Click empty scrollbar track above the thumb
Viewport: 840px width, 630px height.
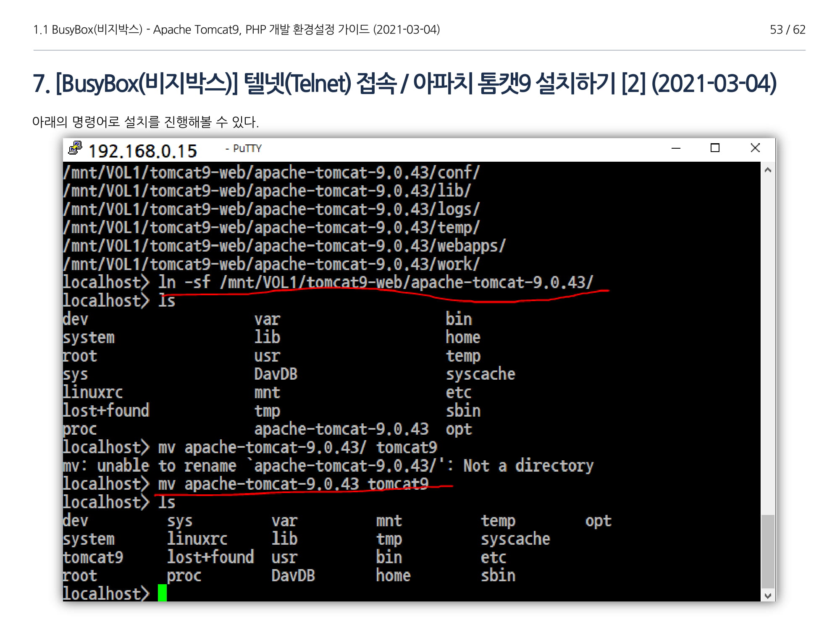pyautogui.click(x=768, y=336)
